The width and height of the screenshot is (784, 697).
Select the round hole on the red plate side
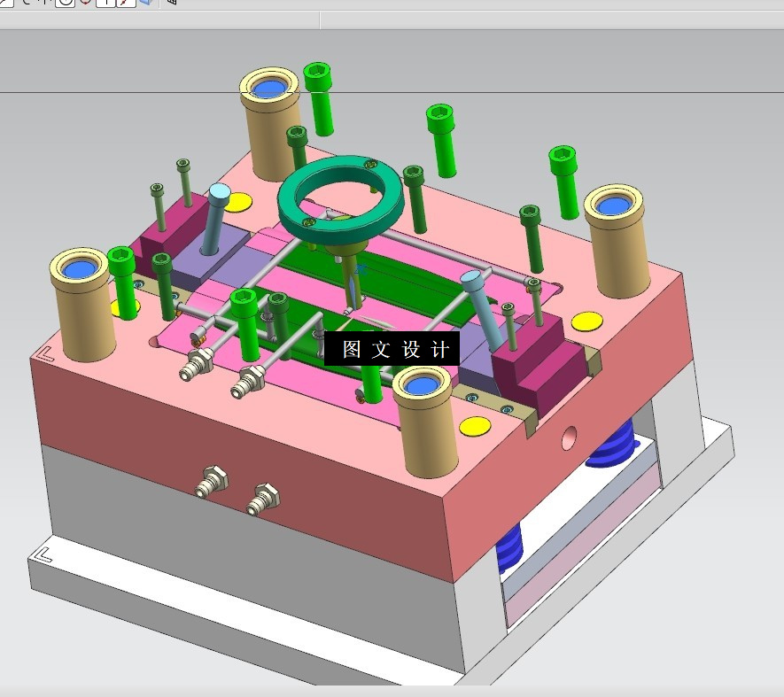[x=569, y=438]
